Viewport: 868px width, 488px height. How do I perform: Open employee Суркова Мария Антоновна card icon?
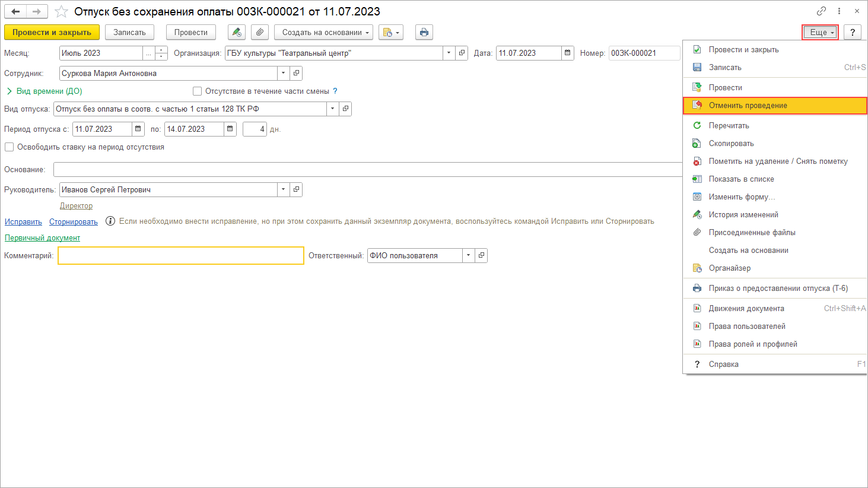coord(297,73)
